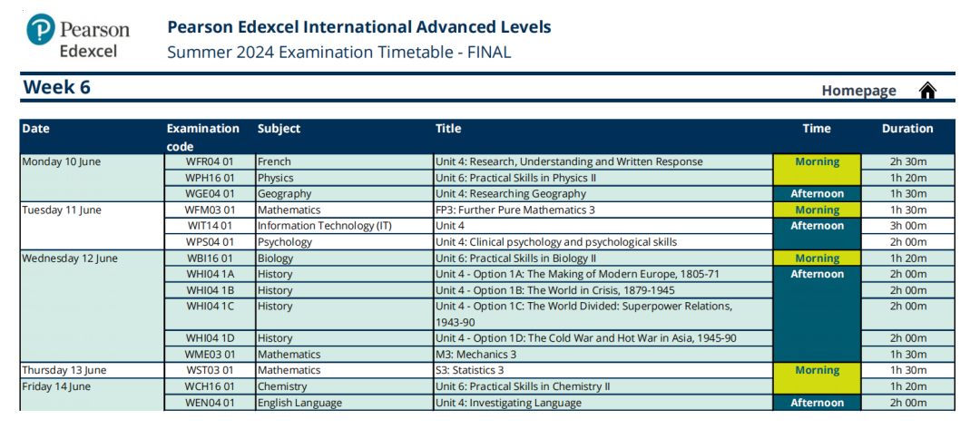This screenshot has width=980, height=429.
Task: Click exam code WHI04 1C
Action: click(210, 314)
